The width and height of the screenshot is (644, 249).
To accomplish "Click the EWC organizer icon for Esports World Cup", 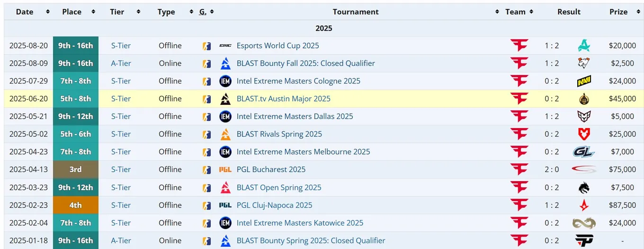I will point(225,46).
